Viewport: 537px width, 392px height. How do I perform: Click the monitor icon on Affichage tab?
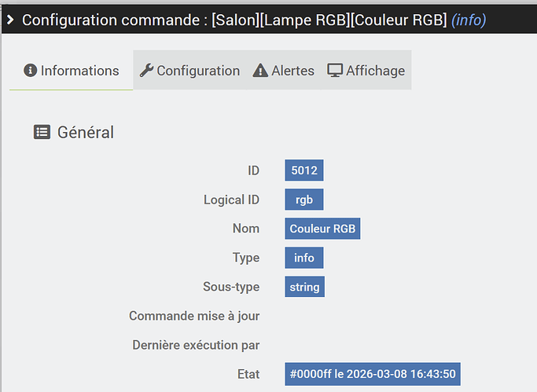335,71
